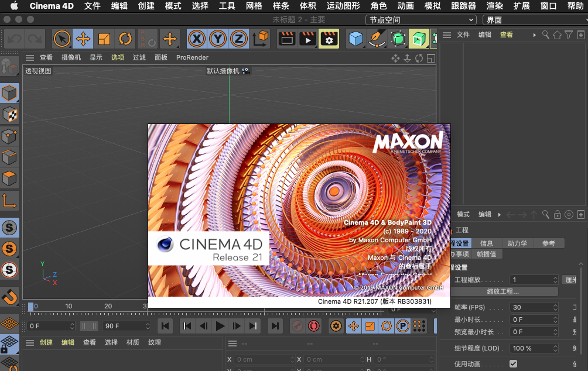The image size is (588, 371).
Task: Switch to 帧插值 tab
Action: click(x=486, y=254)
